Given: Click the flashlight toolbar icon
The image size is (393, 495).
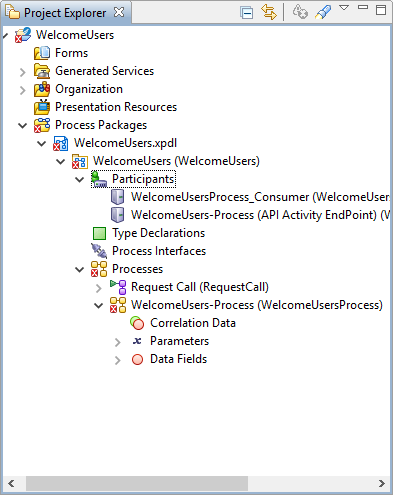Looking at the screenshot, I should pos(323,12).
